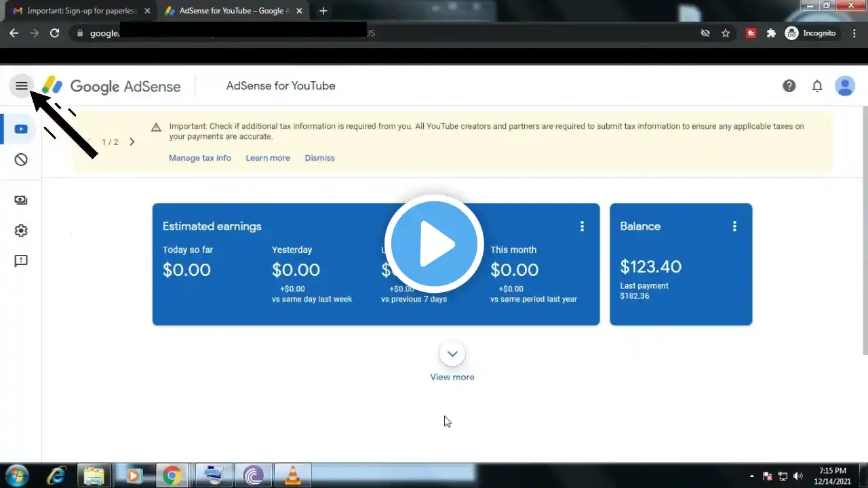The height and width of the screenshot is (488, 868).
Task: Click the AdSense for YouTube page title
Action: point(281,86)
